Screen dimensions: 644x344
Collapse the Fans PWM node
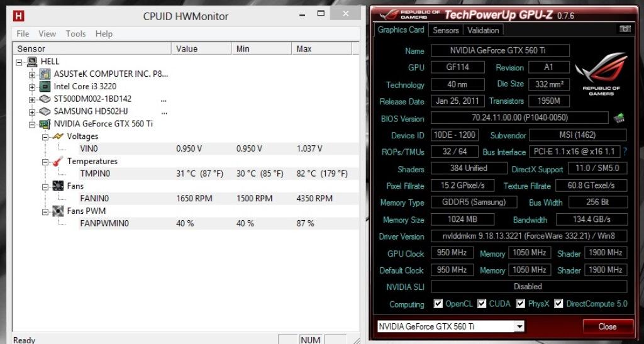pos(45,212)
